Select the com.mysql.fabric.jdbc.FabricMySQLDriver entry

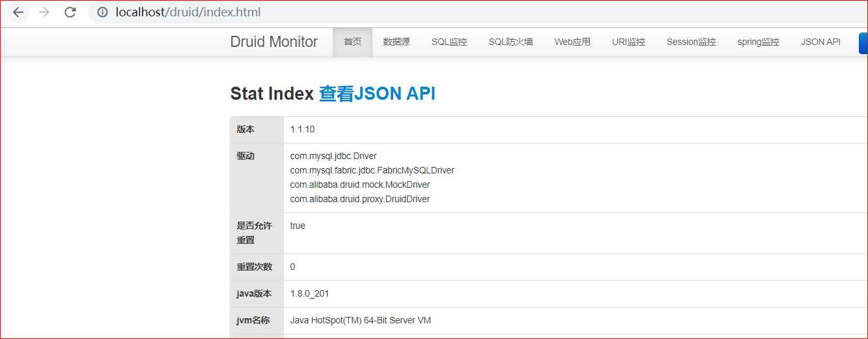click(372, 170)
